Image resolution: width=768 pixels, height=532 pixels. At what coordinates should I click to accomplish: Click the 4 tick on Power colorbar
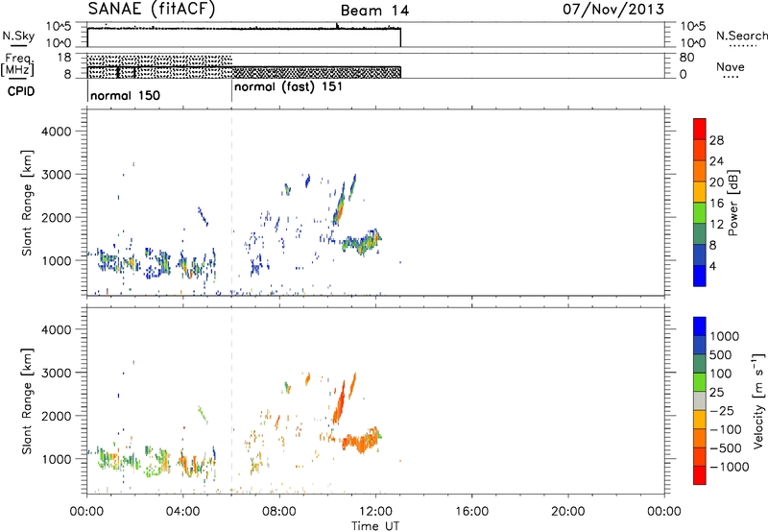[712, 266]
